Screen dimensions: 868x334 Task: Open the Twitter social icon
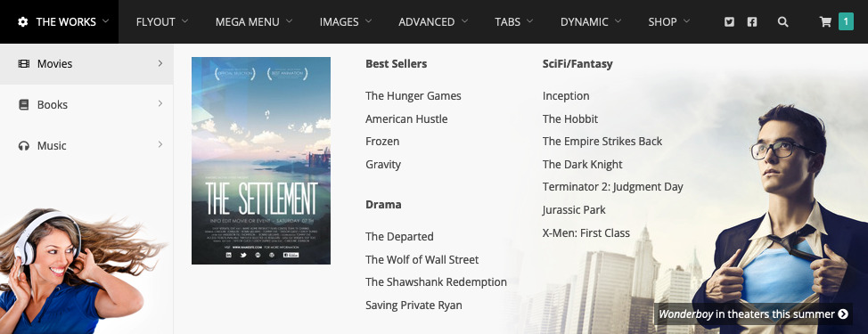coord(730,22)
